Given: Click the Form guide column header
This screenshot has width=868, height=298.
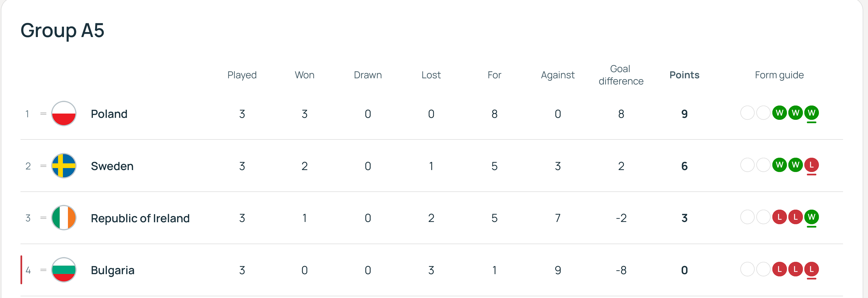Looking at the screenshot, I should coord(779,75).
